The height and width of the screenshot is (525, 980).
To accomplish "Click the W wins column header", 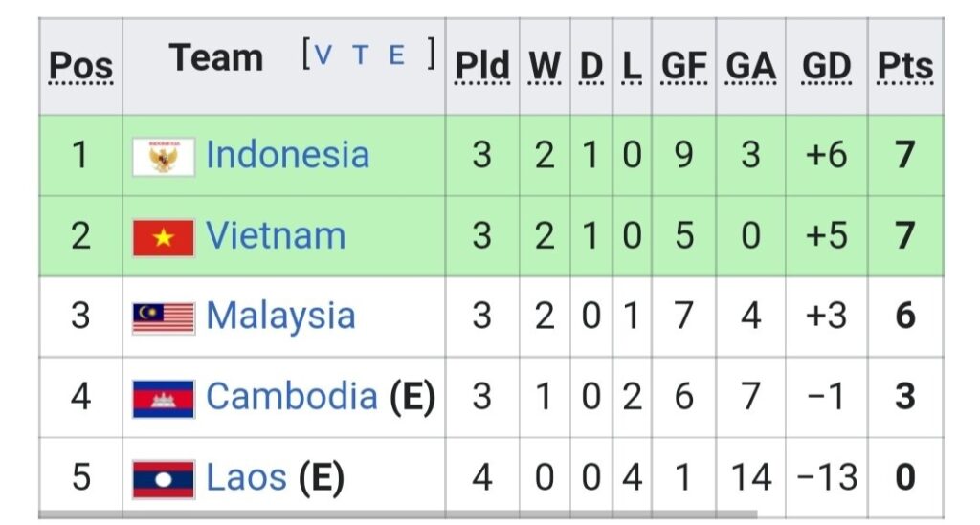I will point(545,66).
